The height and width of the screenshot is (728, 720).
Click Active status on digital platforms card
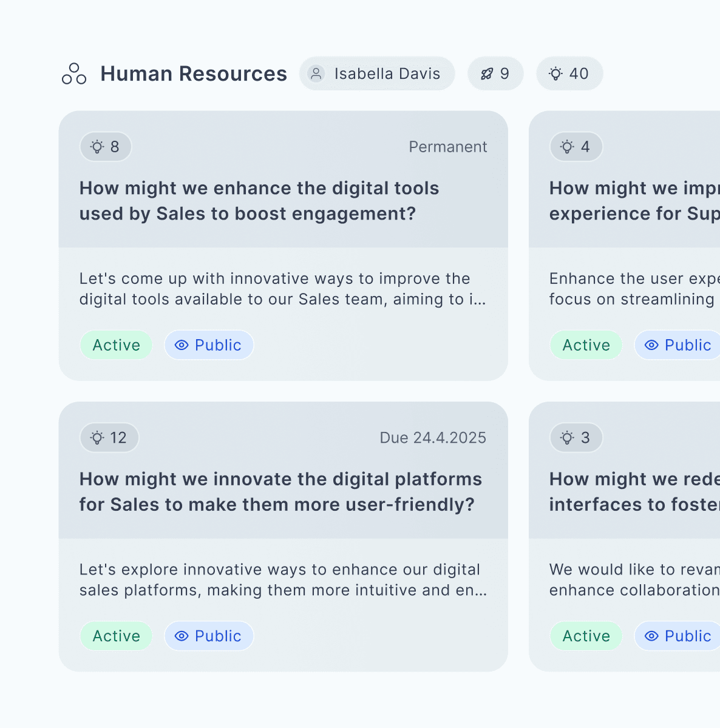[116, 636]
